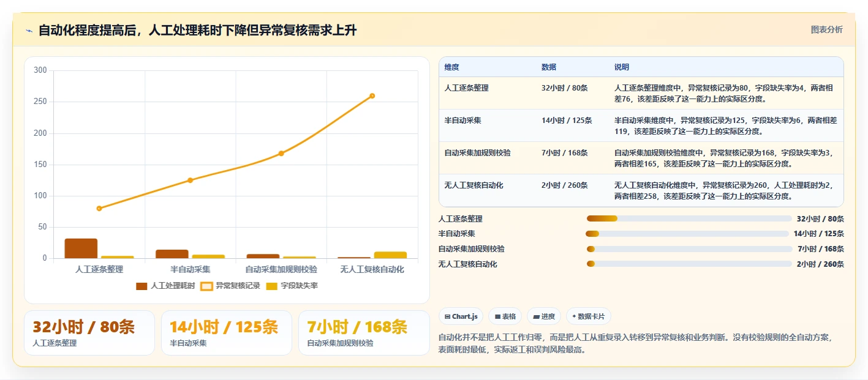Open the 32小时 / 80条 data card
868x380 pixels.
(x=89, y=333)
